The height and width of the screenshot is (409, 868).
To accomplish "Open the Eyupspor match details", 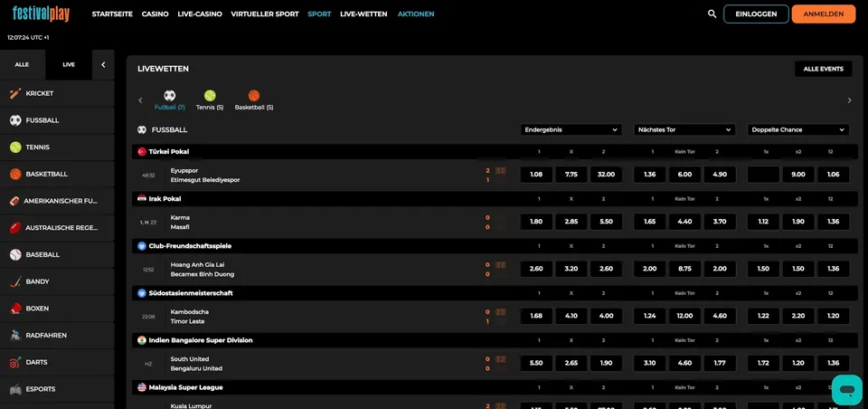I will tap(205, 176).
